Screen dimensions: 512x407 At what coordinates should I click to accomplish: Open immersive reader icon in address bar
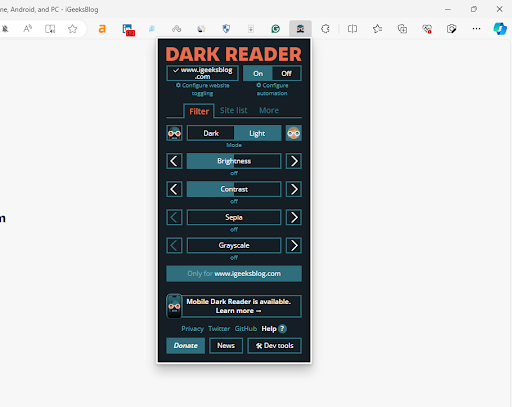[50, 29]
